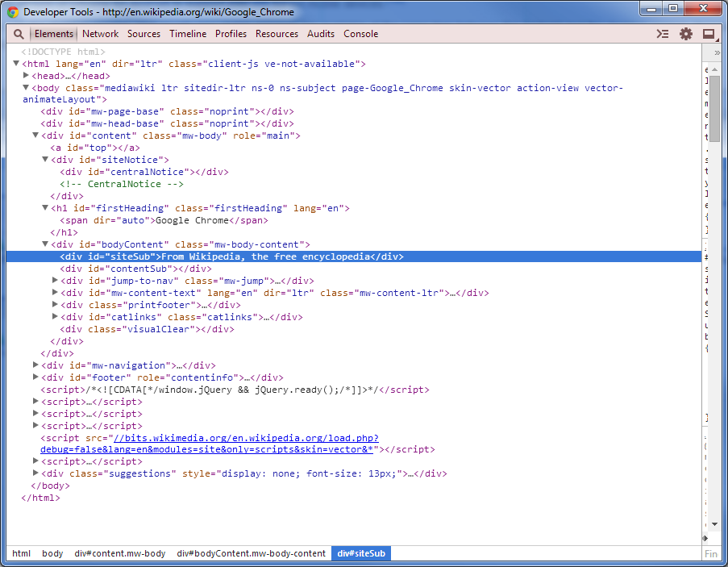Switch to the Elements tab
Screen dimensions: 728x567
pos(53,34)
